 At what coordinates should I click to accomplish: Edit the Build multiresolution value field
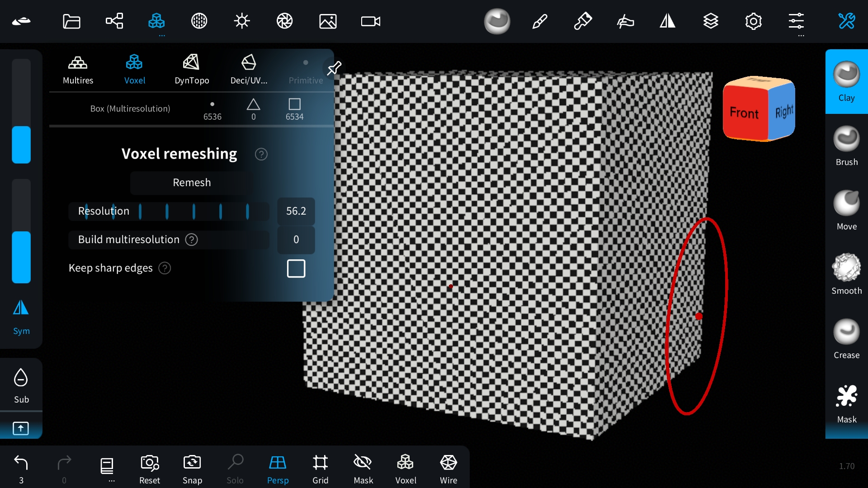point(296,239)
